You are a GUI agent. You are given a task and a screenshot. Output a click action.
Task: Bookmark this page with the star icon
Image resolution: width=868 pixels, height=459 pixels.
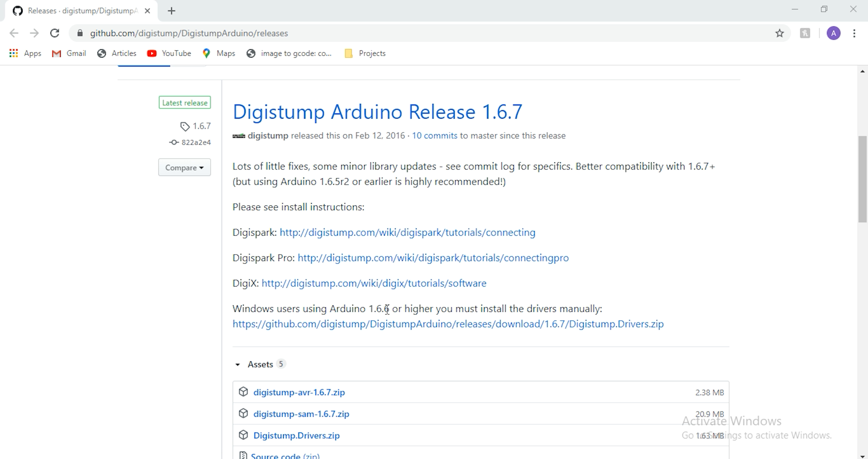[779, 33]
